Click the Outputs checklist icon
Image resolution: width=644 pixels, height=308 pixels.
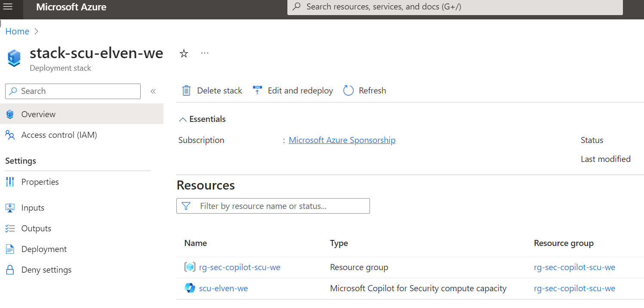pos(10,228)
